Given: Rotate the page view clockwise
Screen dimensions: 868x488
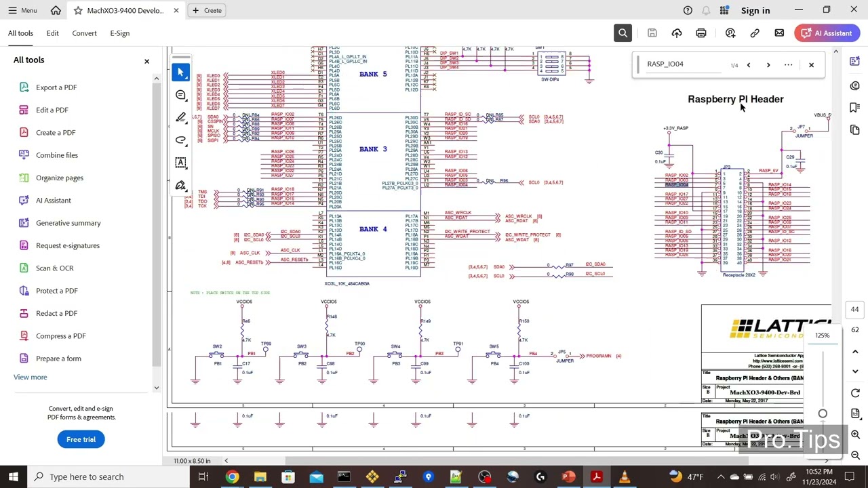Looking at the screenshot, I should (855, 393).
